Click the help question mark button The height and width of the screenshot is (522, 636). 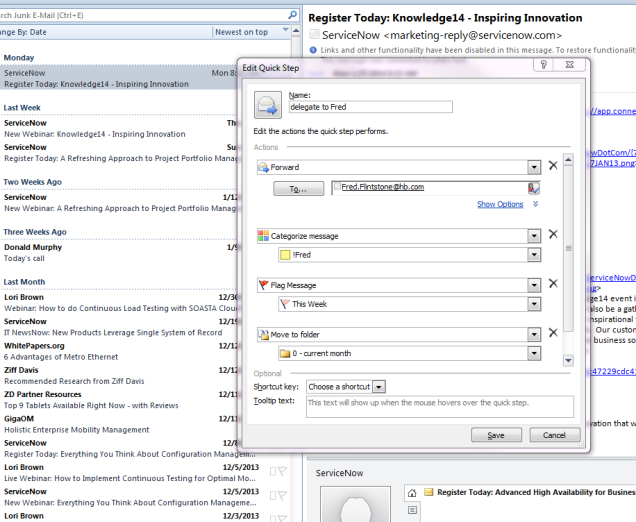[541, 66]
